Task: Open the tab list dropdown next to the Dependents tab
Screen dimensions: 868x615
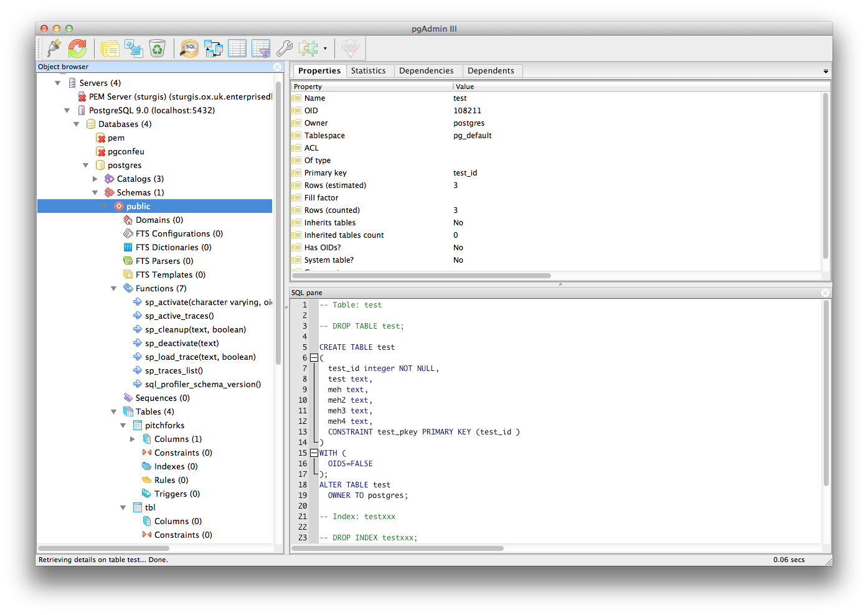Action: (826, 72)
